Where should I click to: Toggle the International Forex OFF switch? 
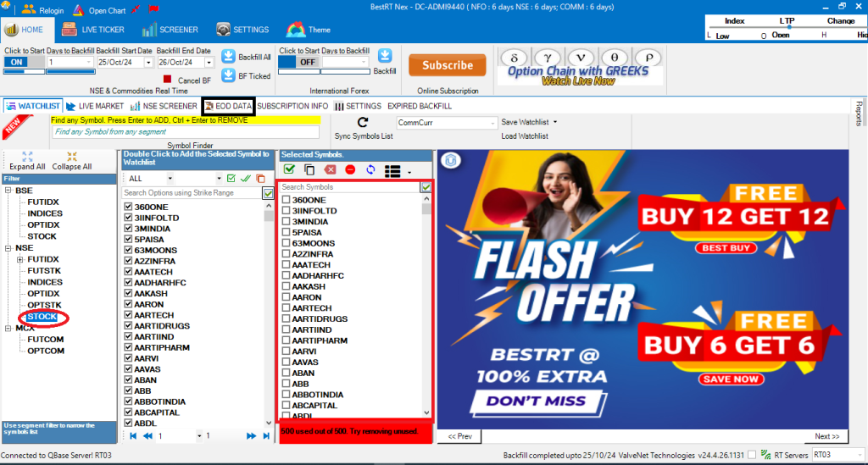(x=299, y=62)
